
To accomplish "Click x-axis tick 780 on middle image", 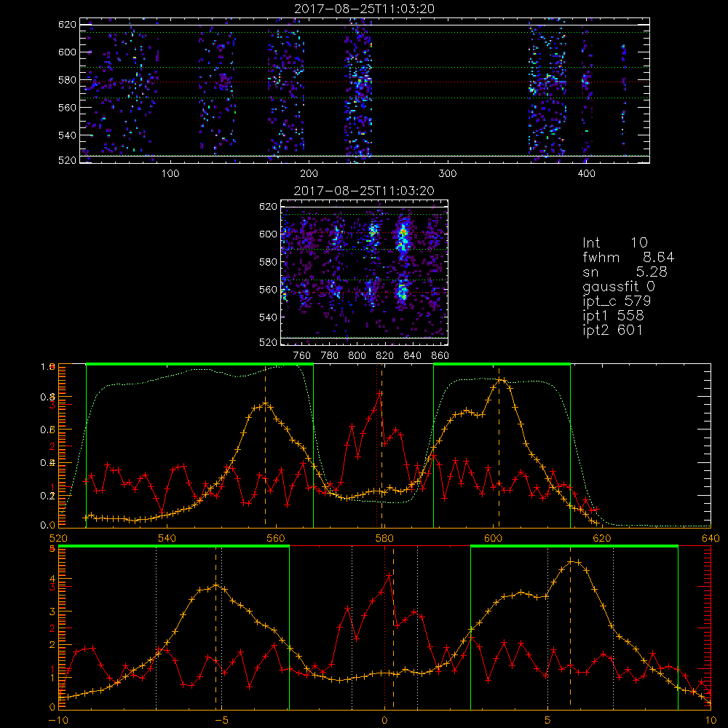I will pos(330,356).
